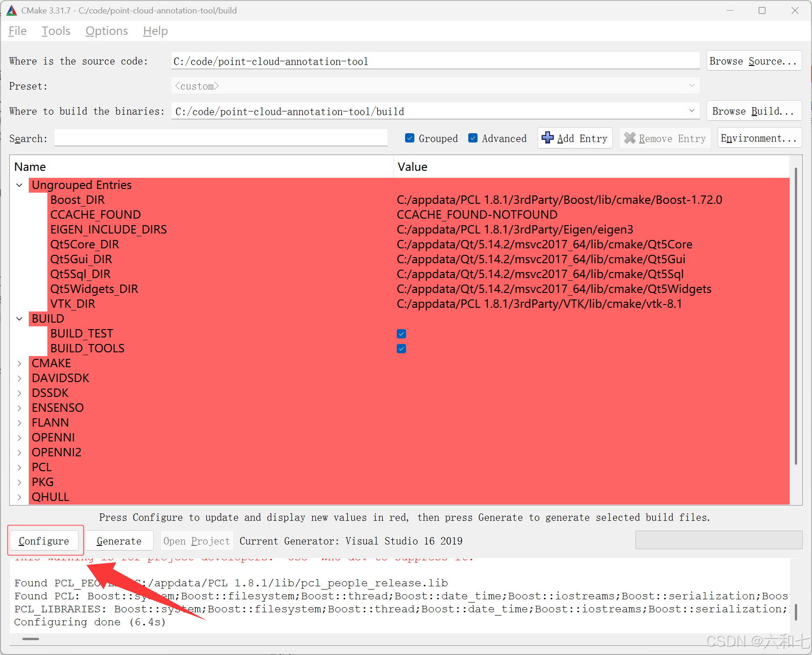Click the CCACHE_FOUND-NOTFOUND value
Image resolution: width=812 pixels, height=655 pixels.
point(477,215)
